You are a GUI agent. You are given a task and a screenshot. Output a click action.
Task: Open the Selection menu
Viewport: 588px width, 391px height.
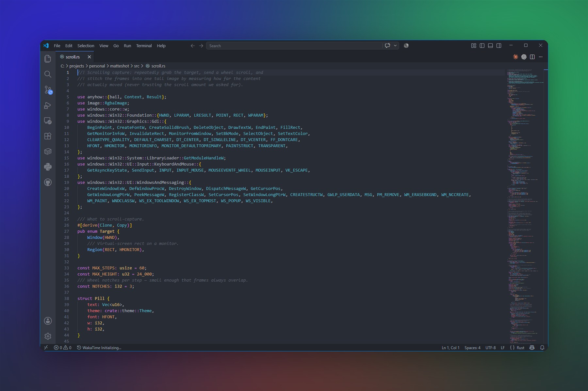click(86, 46)
